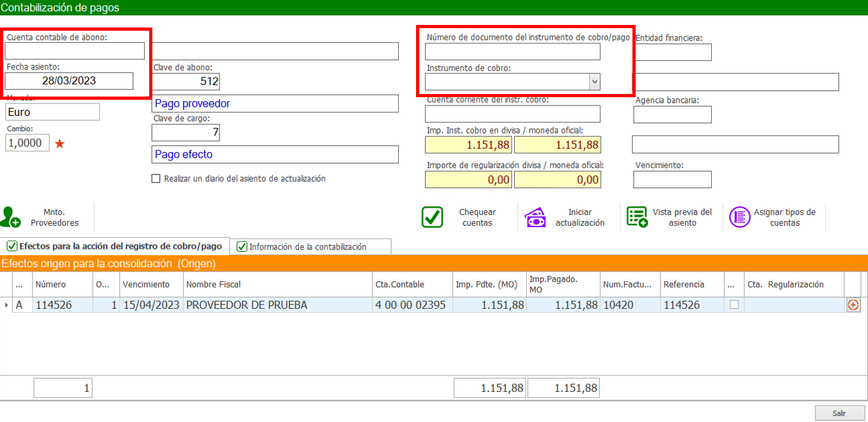This screenshot has width=868, height=422.
Task: Click the Fecha asiento date field
Action: point(69,81)
